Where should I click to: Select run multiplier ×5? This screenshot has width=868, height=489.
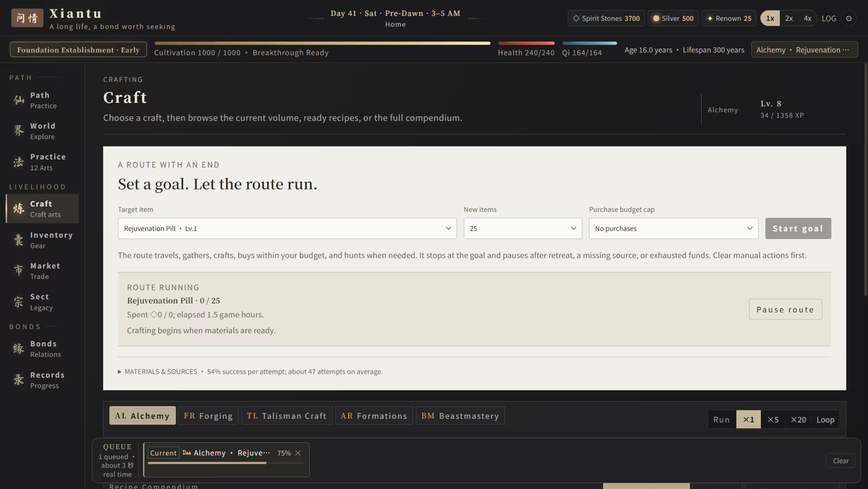pyautogui.click(x=773, y=419)
